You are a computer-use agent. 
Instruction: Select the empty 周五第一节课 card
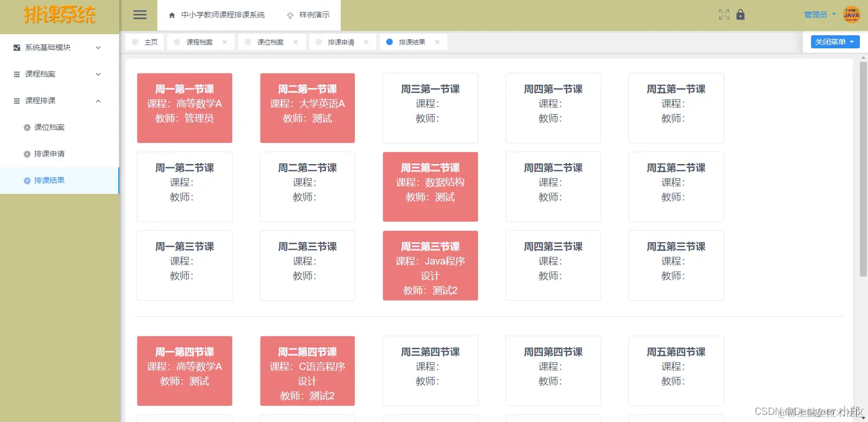(676, 108)
